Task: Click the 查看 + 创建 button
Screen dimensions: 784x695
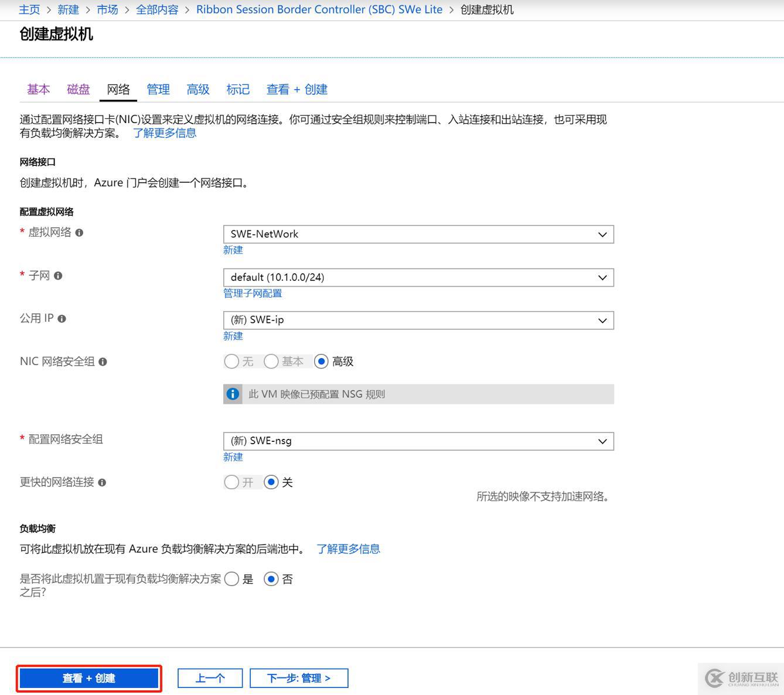Action: pos(88,678)
